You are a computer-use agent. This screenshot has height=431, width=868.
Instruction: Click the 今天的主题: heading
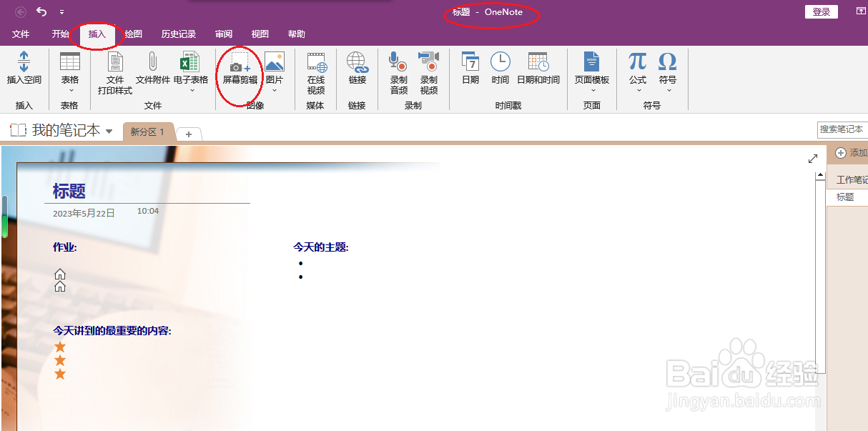(x=321, y=247)
